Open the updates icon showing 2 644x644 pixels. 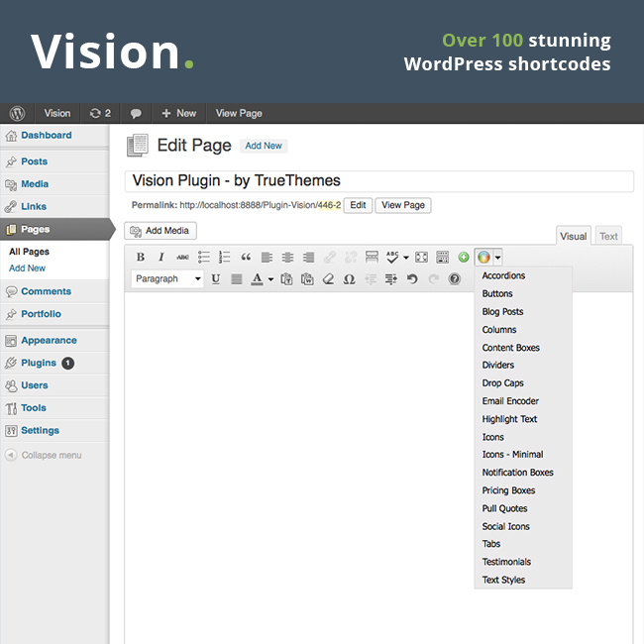[100, 113]
